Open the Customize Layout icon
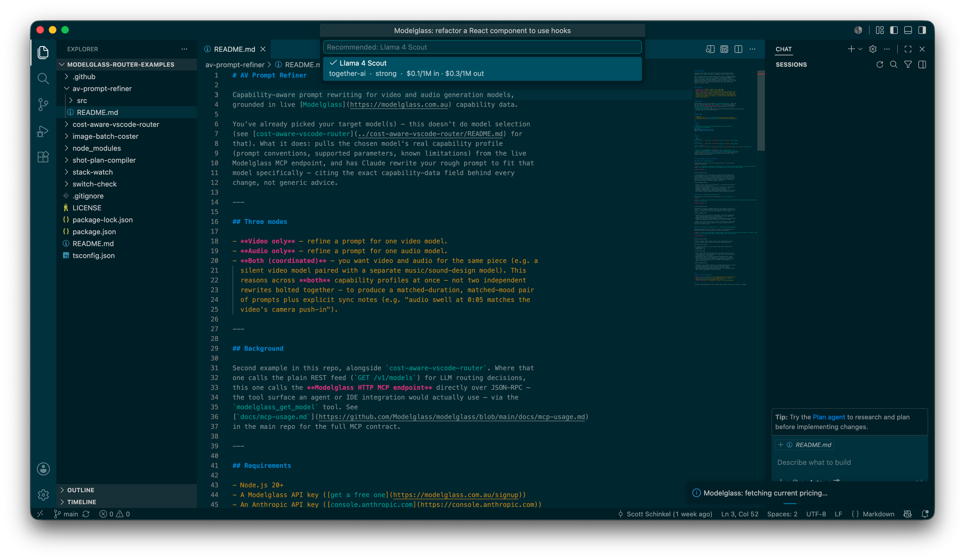Screen dimensions: 965x560 click(880, 30)
